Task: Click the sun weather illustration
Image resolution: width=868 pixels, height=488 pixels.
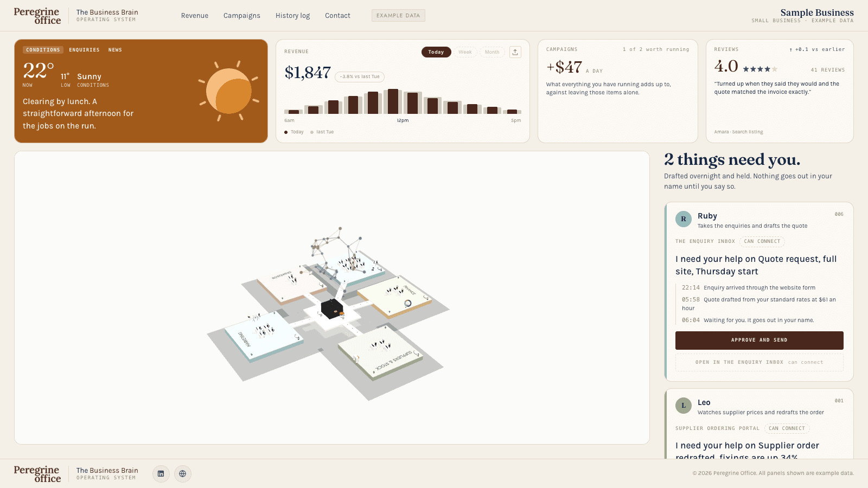Action: pyautogui.click(x=229, y=91)
